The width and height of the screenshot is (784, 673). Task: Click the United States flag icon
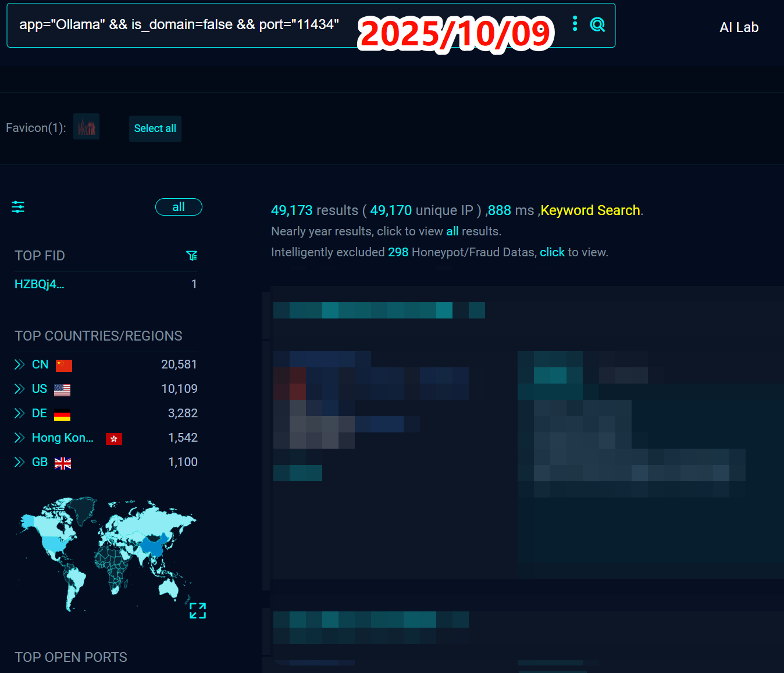pyautogui.click(x=62, y=389)
